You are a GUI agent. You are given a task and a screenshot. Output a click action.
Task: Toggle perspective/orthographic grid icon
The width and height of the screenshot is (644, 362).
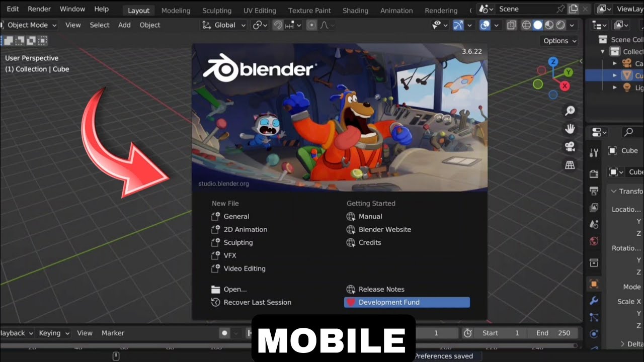click(x=570, y=165)
